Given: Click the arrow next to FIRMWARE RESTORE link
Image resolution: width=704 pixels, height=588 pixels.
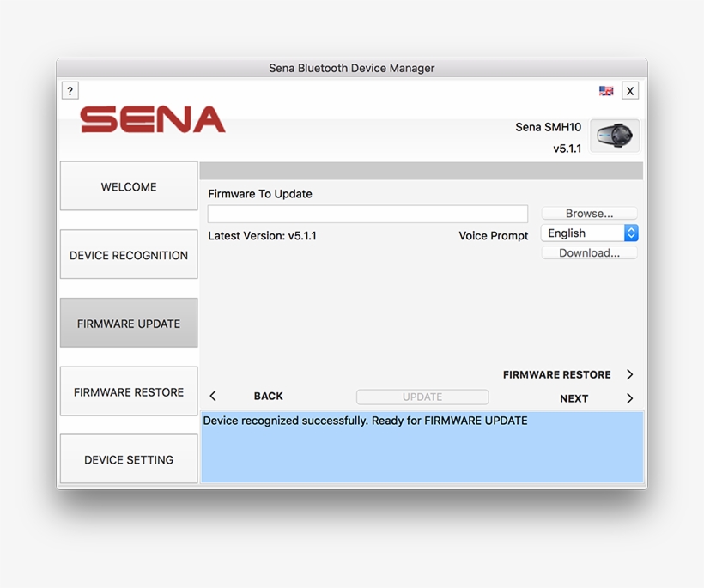Looking at the screenshot, I should pos(629,374).
